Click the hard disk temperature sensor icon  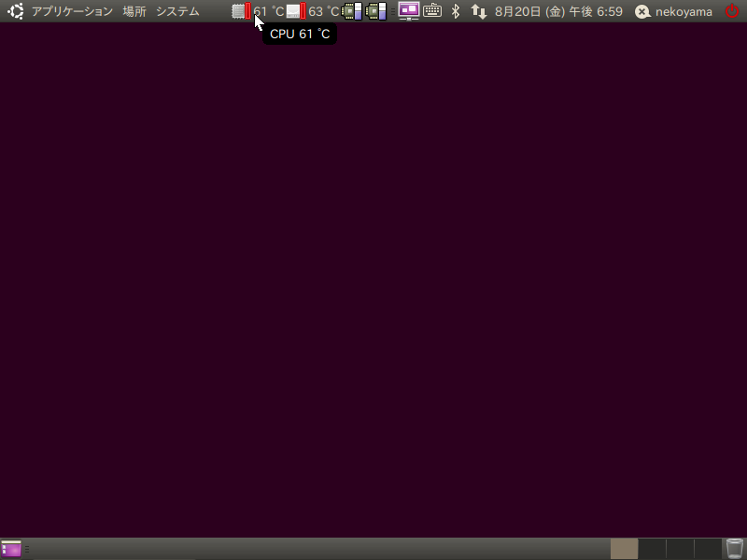click(295, 11)
